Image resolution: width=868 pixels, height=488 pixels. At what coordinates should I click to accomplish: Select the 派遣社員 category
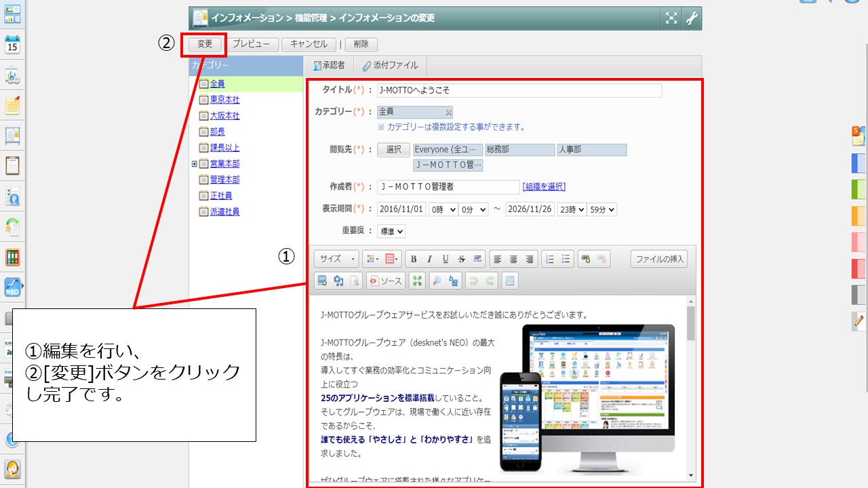224,211
